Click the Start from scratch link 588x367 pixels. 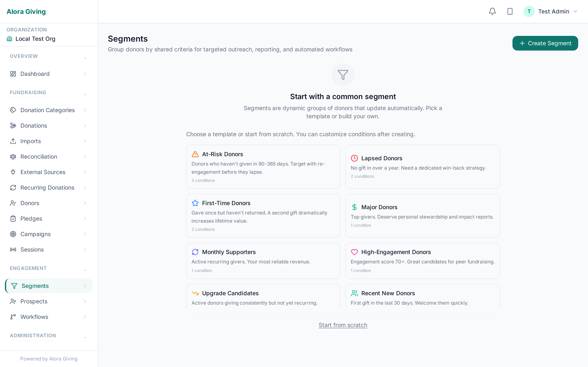click(343, 325)
